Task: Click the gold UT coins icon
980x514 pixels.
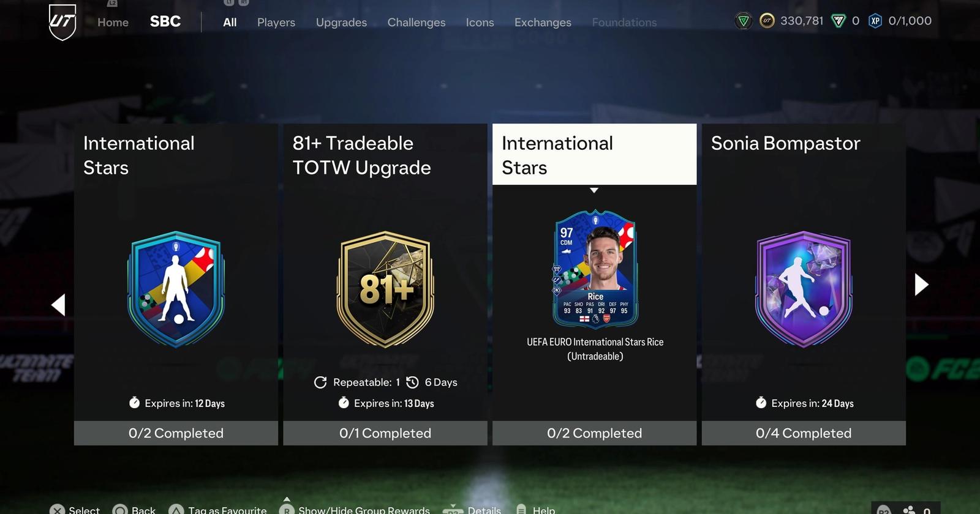Action: 767,21
